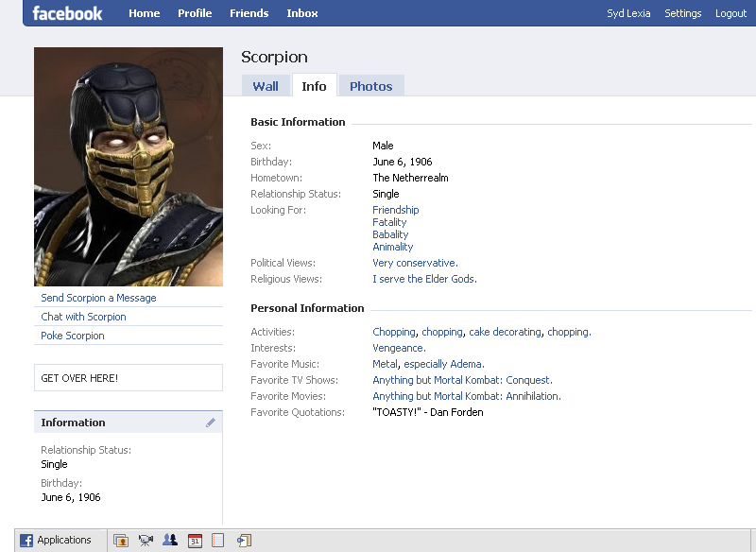Click the 'The Netherrealm' hometown value
756x552 pixels.
[410, 178]
